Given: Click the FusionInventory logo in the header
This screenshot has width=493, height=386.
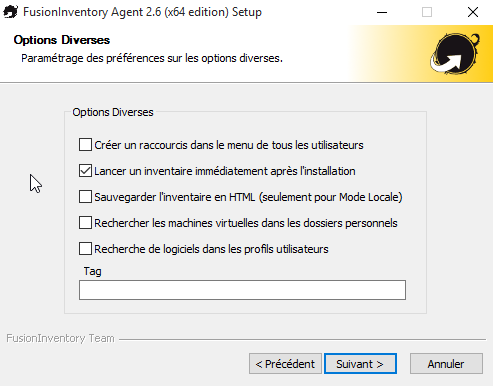Looking at the screenshot, I should point(455,54).
